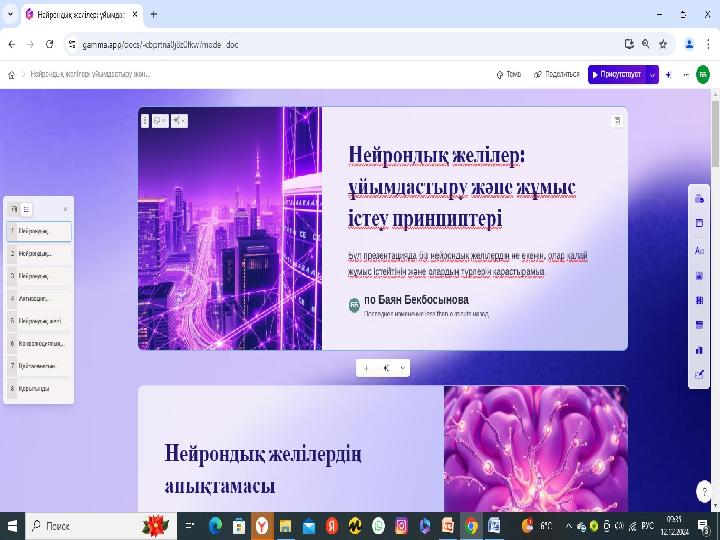The width and height of the screenshot is (720, 540).
Task: Open the Windows Start menu
Action: 12,526
